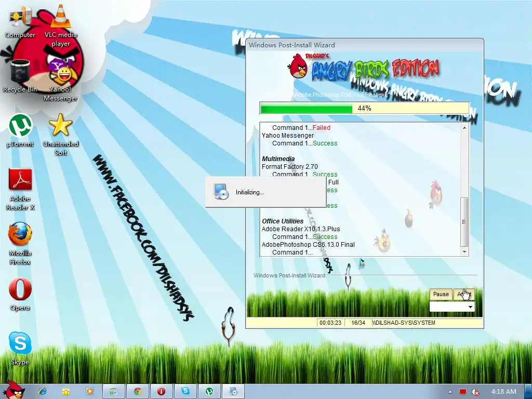Viewport: 532px width, 399px height.
Task: Click the taskbar button left of Chrome
Action: [x=114, y=391]
